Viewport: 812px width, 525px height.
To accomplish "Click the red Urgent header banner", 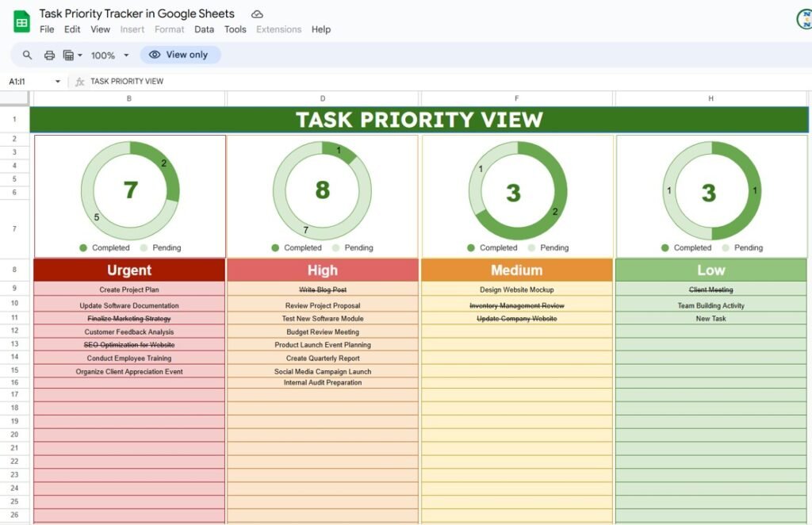I will pos(129,270).
